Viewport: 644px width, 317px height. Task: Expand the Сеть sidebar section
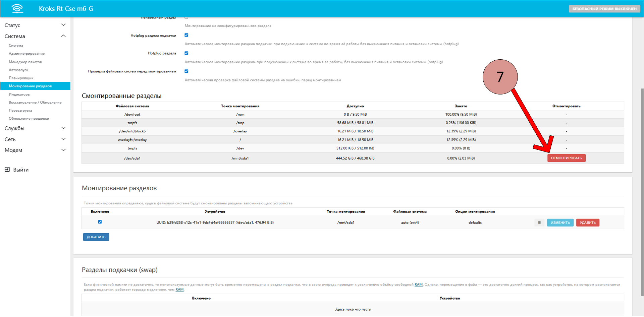63,139
